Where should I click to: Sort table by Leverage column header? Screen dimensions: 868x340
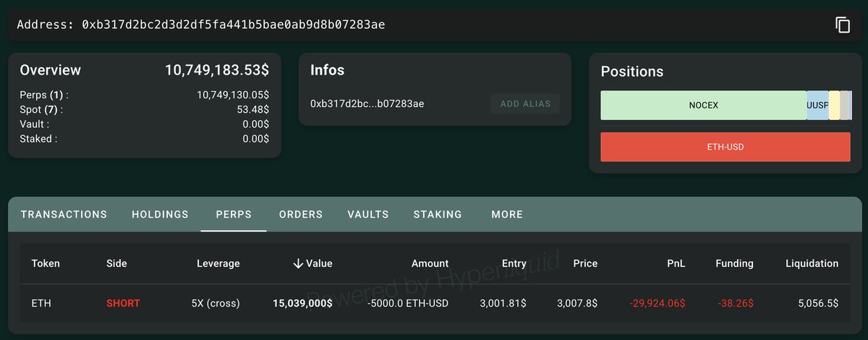point(218,263)
